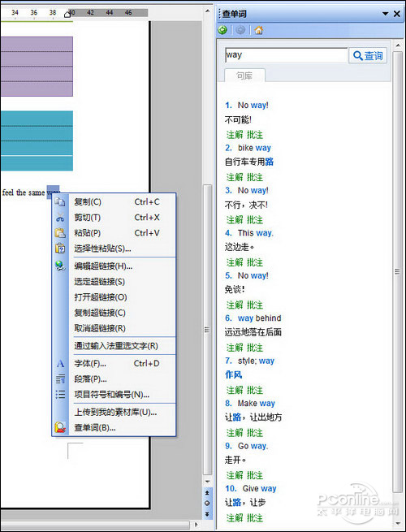Screen dimensions: 406x532
Task: Click the 查询 search button
Action: pyautogui.click(x=368, y=55)
